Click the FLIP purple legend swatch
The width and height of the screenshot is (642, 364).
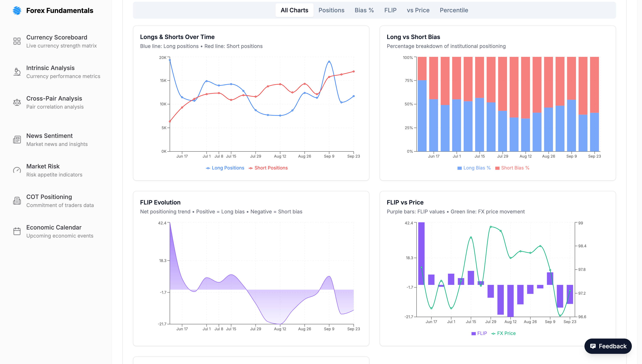click(x=473, y=334)
